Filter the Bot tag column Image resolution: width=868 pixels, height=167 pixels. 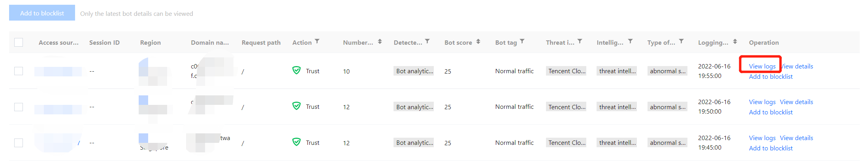(522, 41)
